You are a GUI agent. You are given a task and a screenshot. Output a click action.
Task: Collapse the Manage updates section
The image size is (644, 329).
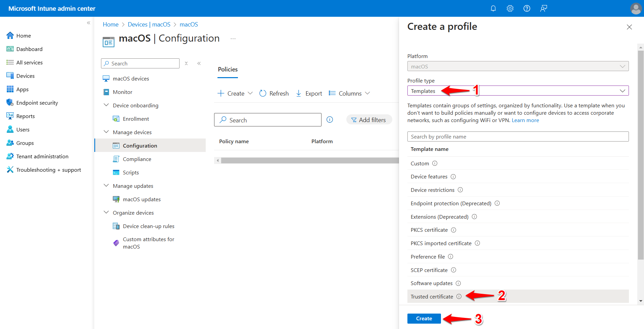coord(106,185)
